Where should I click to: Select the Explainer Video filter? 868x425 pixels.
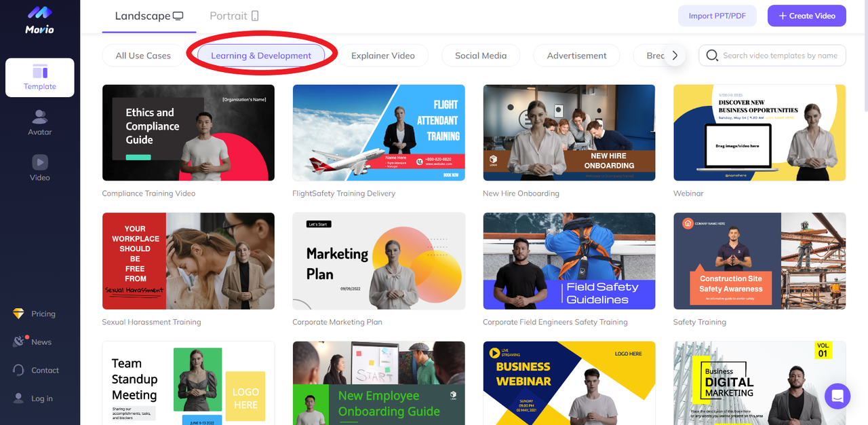point(383,56)
